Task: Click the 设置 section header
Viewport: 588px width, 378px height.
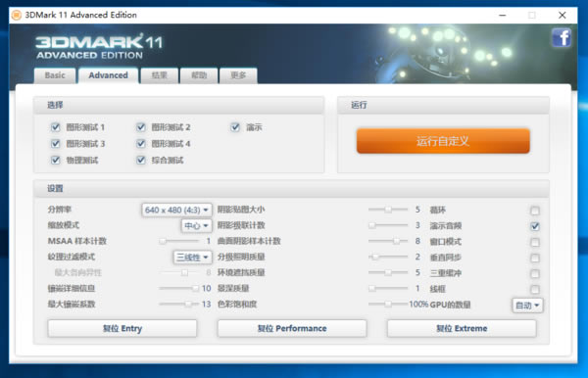Action: [x=291, y=188]
